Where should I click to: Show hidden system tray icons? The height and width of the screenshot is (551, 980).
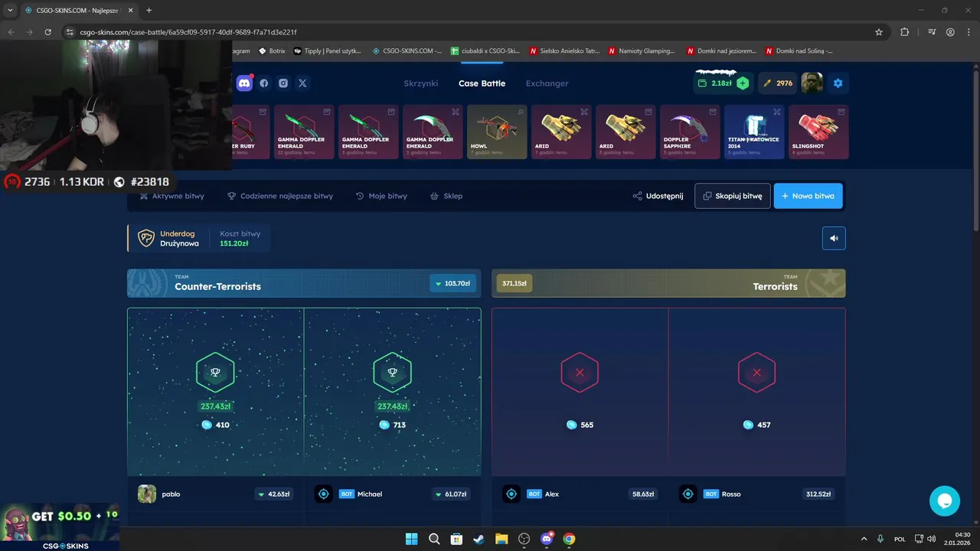[864, 539]
